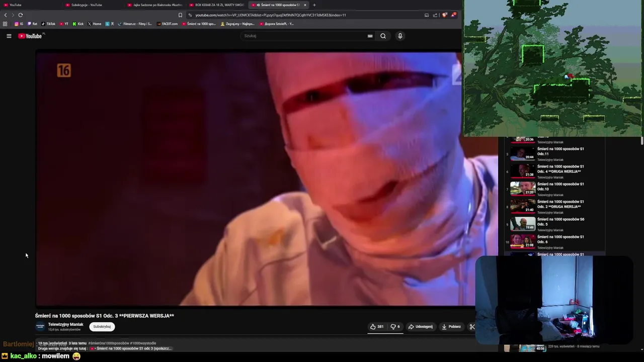Start voice search with microphone icon

tap(400, 36)
